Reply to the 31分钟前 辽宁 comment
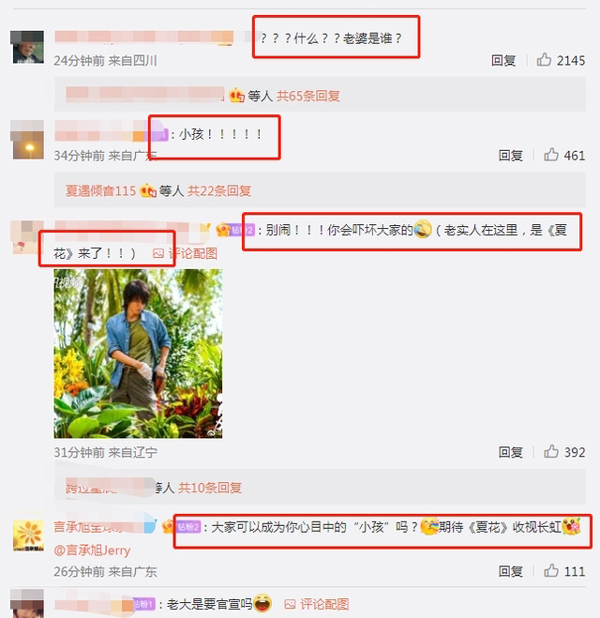The width and height of the screenshot is (600, 618). (511, 452)
